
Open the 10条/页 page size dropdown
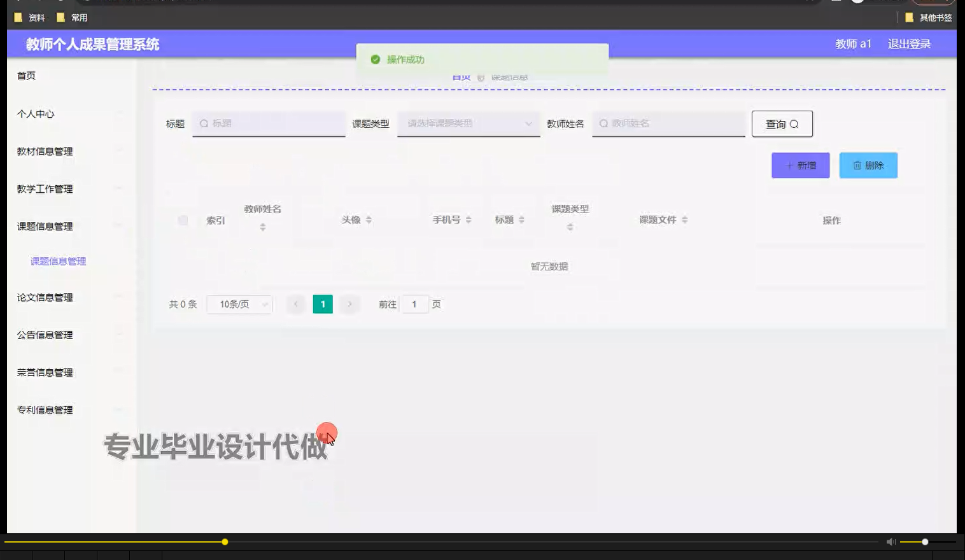(239, 304)
